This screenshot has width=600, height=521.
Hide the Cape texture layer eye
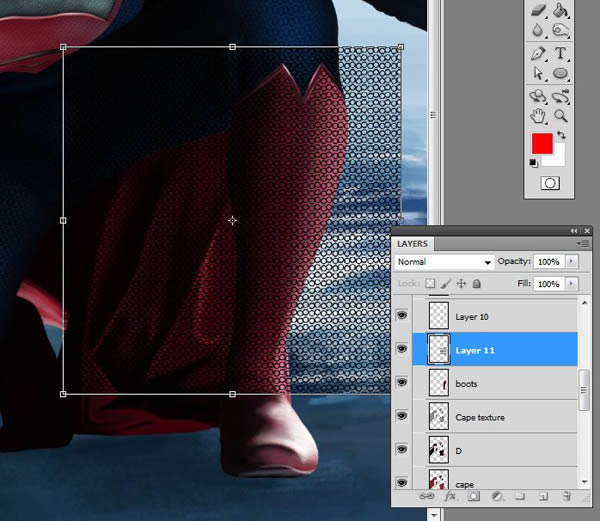tap(401, 415)
